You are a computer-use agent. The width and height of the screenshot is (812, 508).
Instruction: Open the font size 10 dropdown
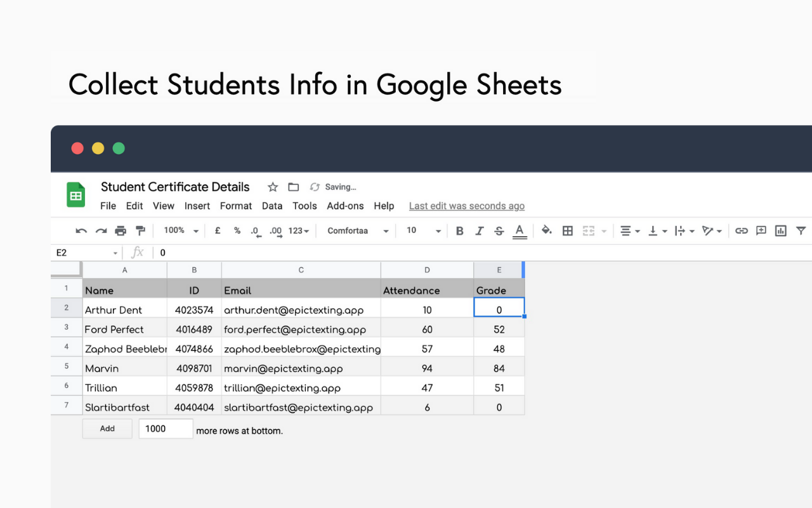click(423, 231)
